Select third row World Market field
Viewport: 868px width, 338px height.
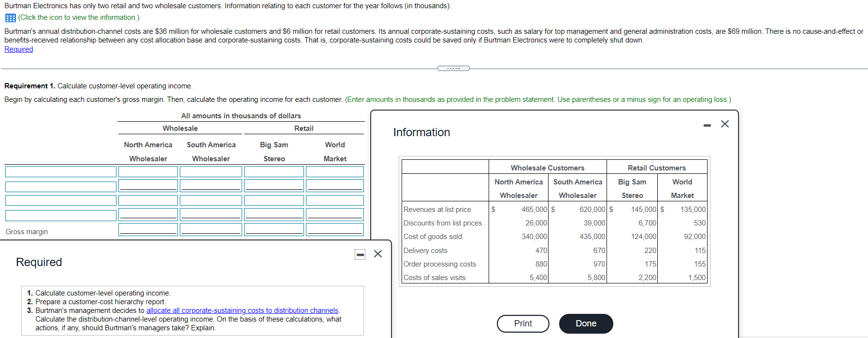(x=335, y=200)
